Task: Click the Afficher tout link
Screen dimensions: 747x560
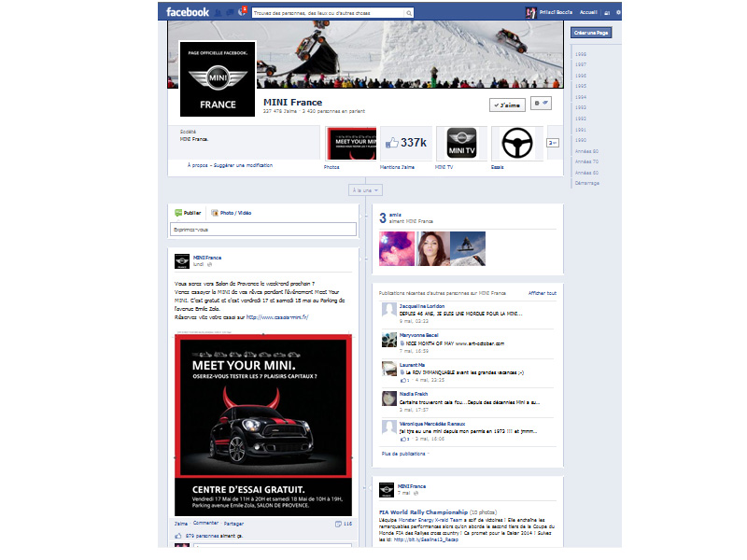Action: point(543,293)
